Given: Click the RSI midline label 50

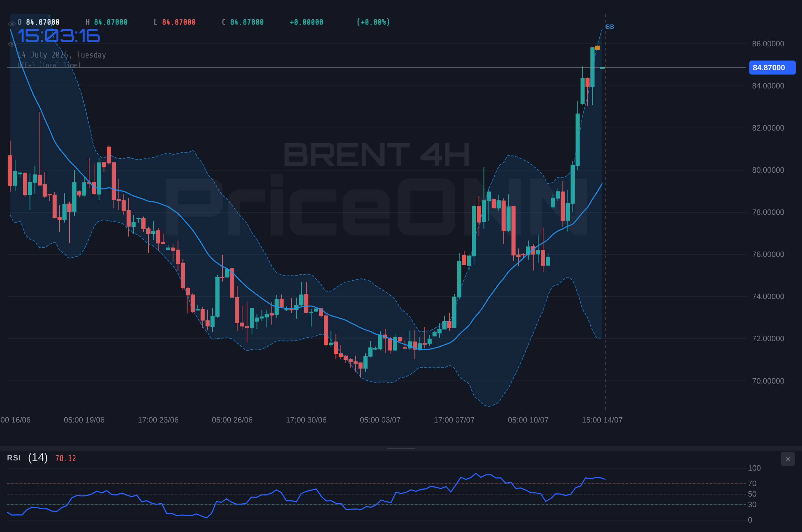Looking at the screenshot, I should click(752, 494).
